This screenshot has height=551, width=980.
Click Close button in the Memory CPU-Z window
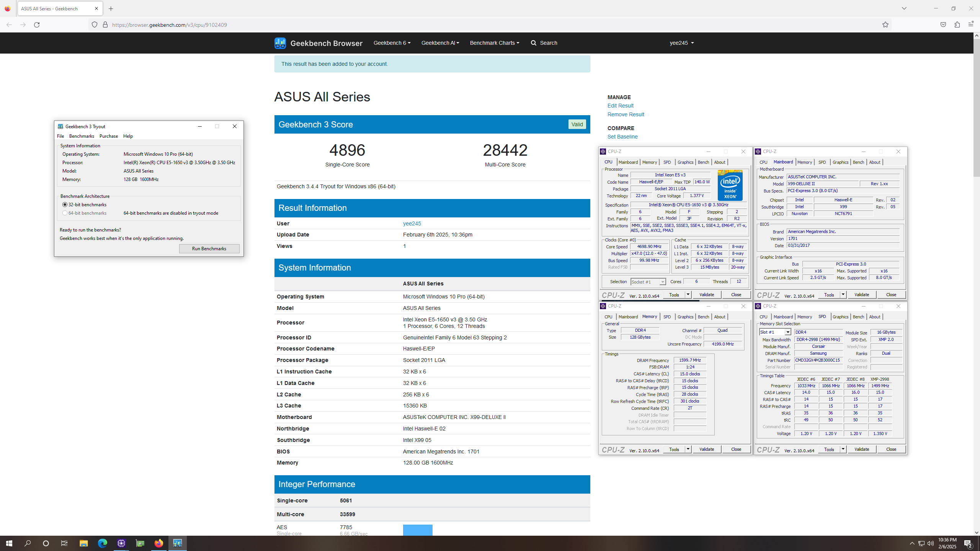736,449
